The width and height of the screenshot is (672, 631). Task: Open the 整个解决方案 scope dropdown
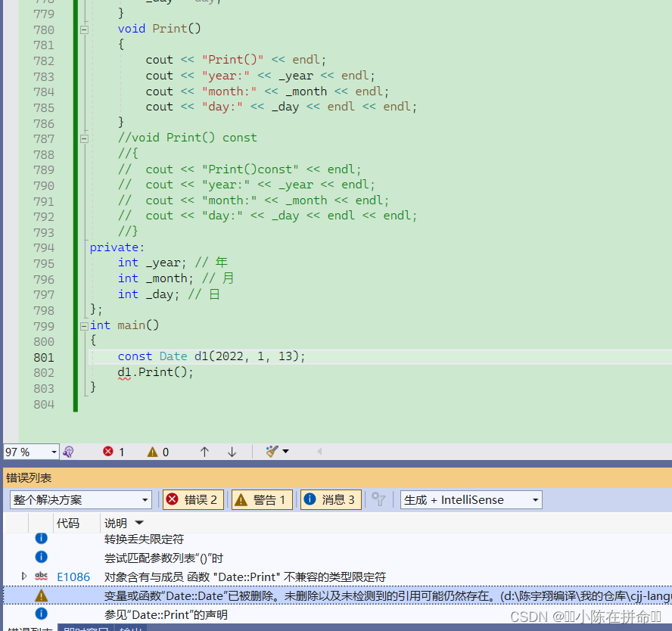(x=80, y=500)
